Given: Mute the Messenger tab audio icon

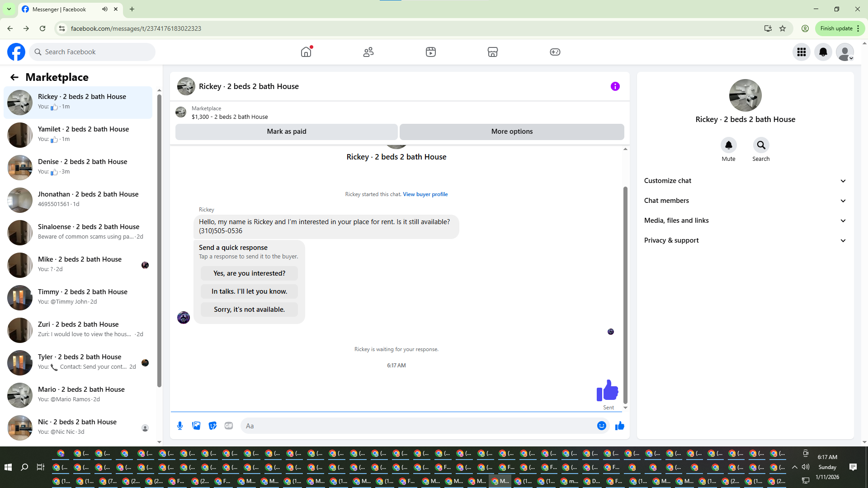Looking at the screenshot, I should pyautogui.click(x=105, y=9).
